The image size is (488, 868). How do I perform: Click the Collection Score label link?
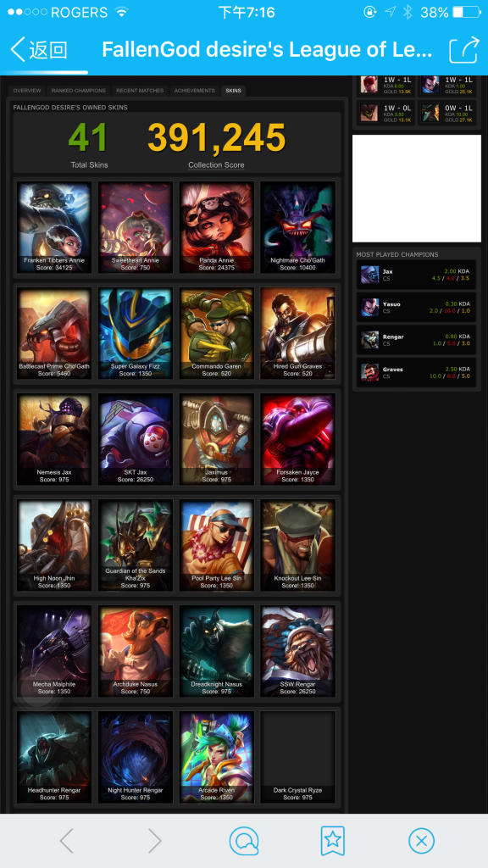pyautogui.click(x=216, y=165)
